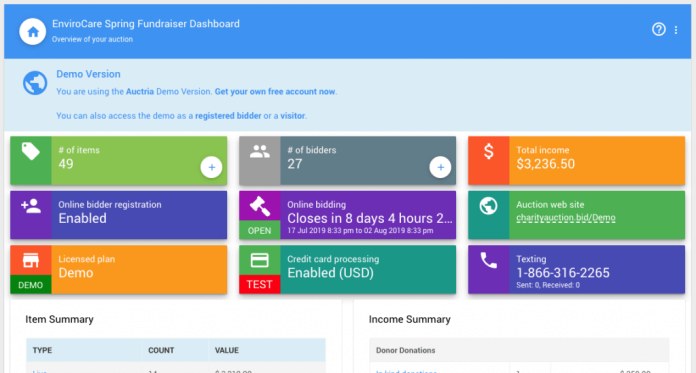Click the 'Licensed plan Demo' text

[87, 266]
